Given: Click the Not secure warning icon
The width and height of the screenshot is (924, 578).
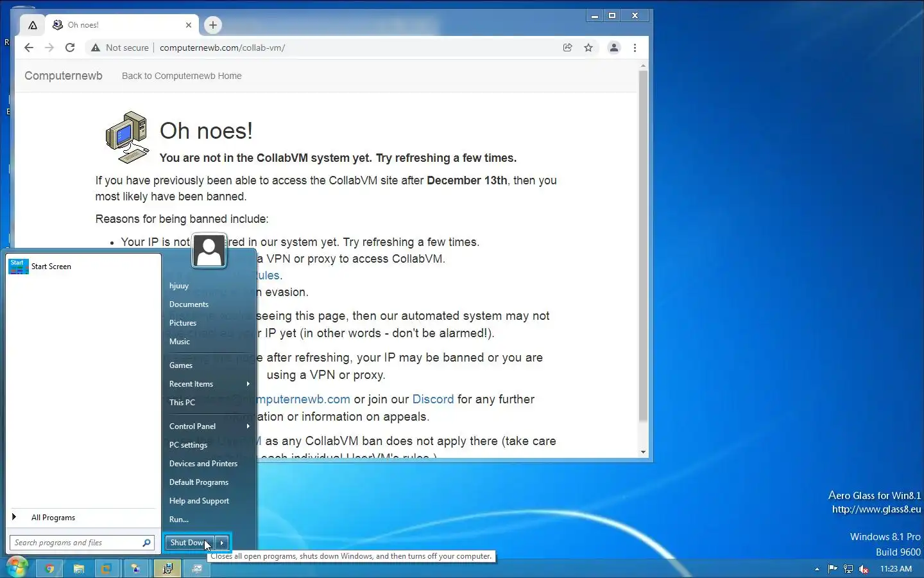Looking at the screenshot, I should pyautogui.click(x=95, y=48).
